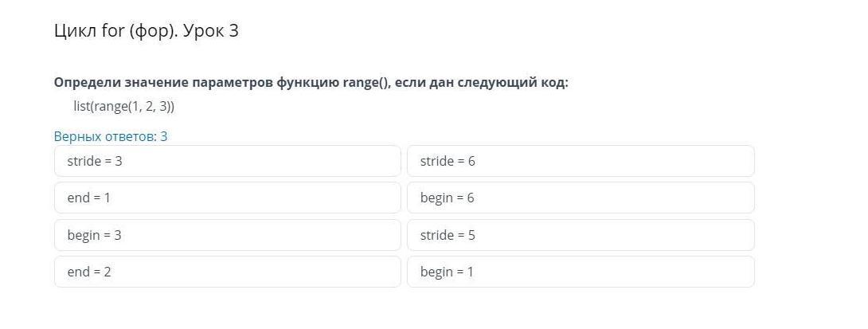Click the lesson title "Цикл for (фор). Урок 3"
Viewport: 868px width, 329px height.
(x=147, y=31)
